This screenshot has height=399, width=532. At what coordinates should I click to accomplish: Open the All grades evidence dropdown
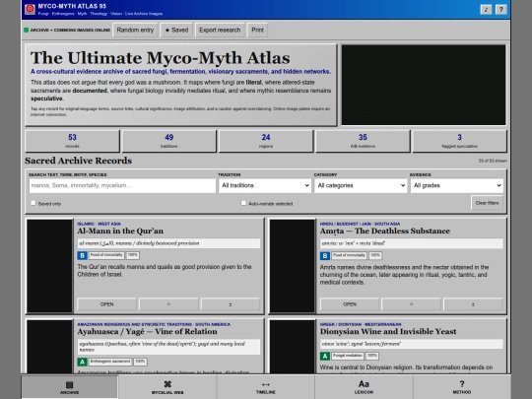coord(457,185)
